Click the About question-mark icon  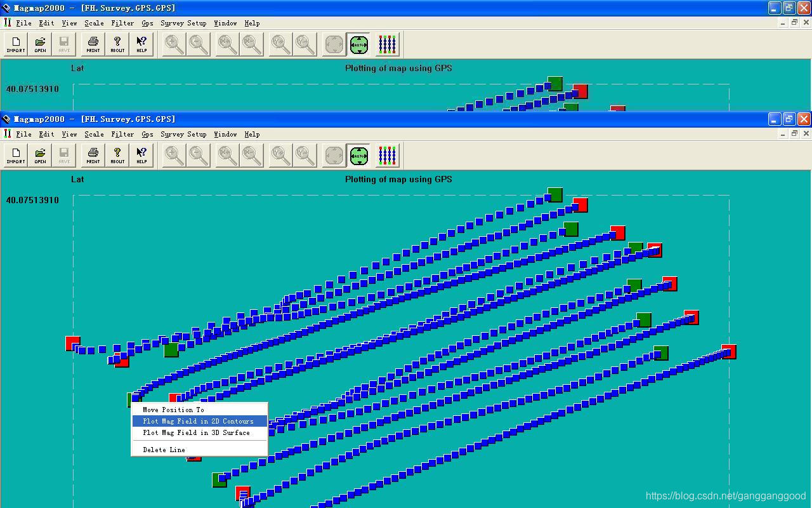[x=117, y=155]
